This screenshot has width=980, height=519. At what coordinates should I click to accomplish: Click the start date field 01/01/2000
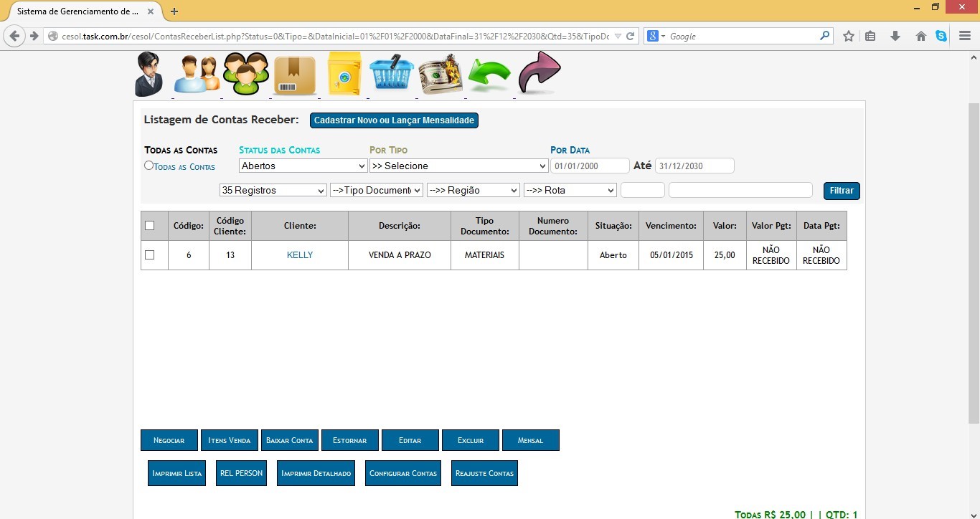pos(589,166)
